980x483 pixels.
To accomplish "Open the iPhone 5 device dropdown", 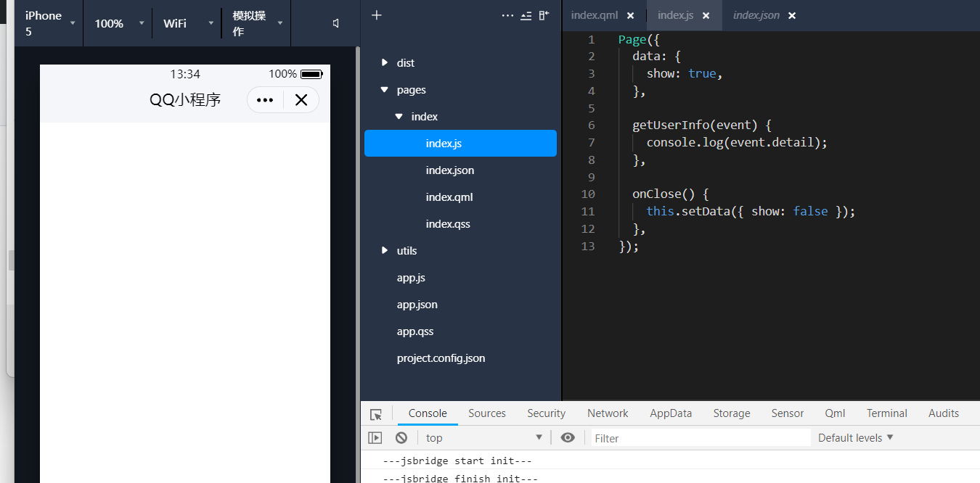I will 49,23.
